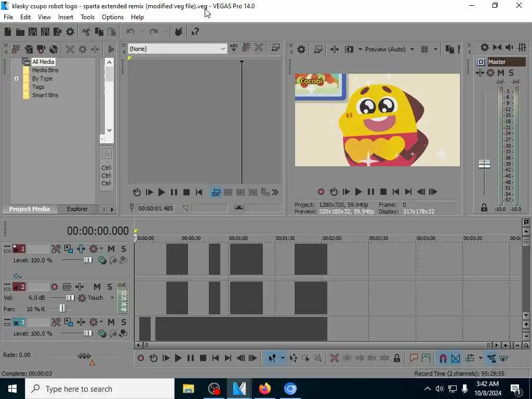Expand more trimmer buttons chevron

coord(275,192)
